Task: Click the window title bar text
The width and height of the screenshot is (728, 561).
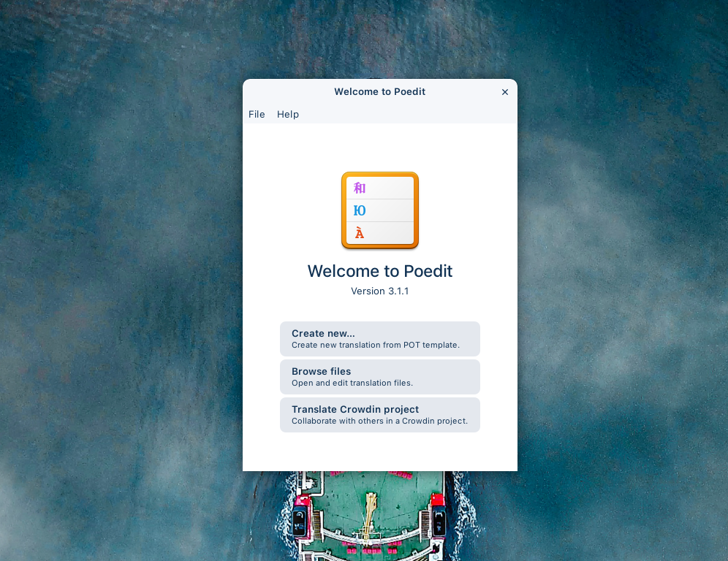Action: click(x=380, y=92)
